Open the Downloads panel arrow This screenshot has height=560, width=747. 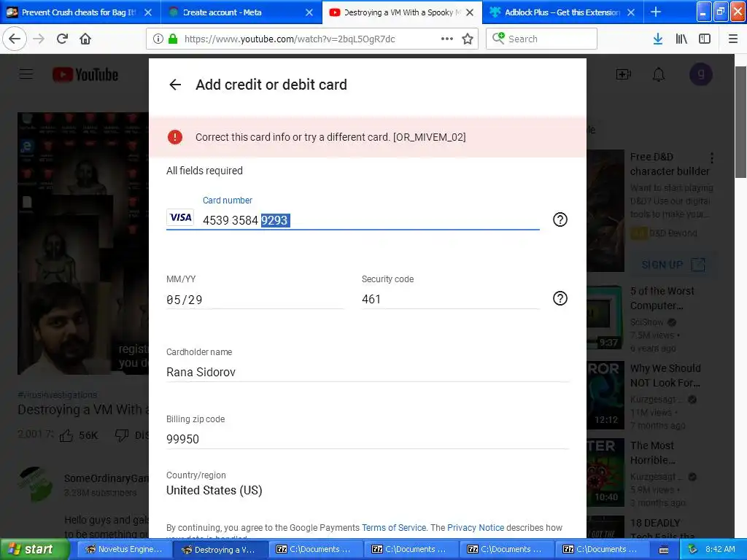pos(658,39)
